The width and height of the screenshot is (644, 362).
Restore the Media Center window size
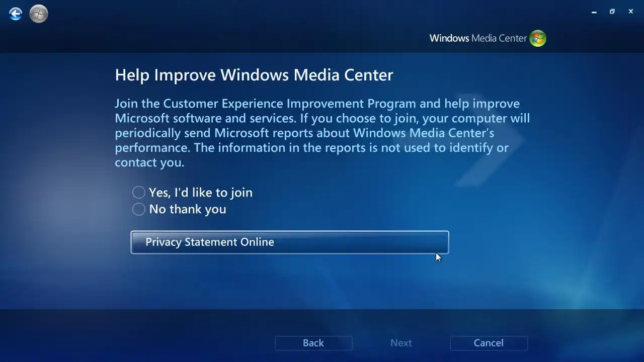click(x=612, y=12)
